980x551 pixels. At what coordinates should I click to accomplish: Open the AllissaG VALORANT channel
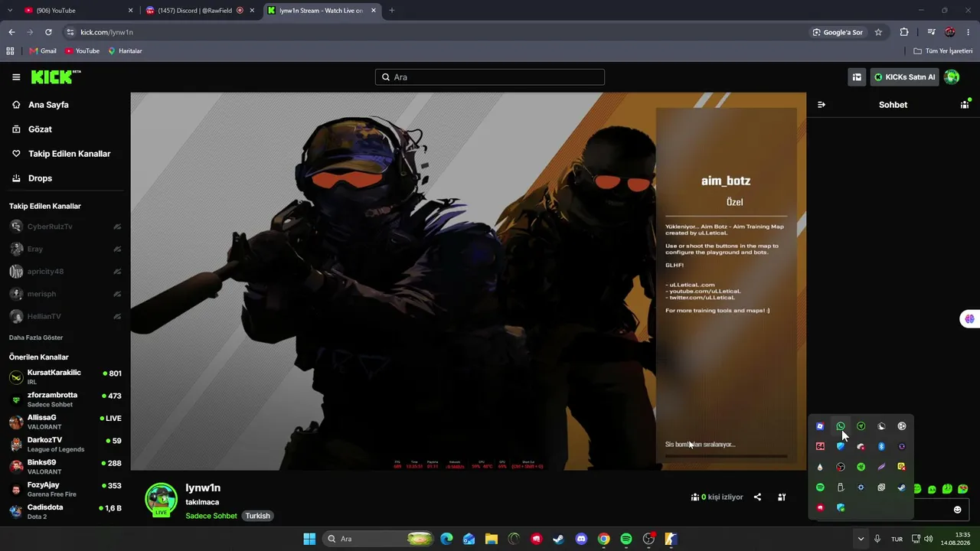click(x=65, y=422)
